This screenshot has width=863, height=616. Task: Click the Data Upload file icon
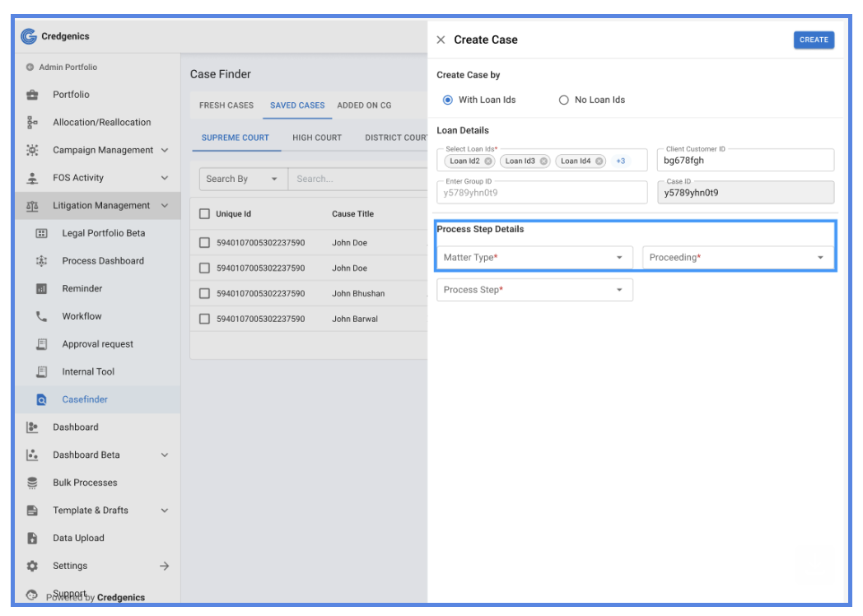[x=33, y=538]
